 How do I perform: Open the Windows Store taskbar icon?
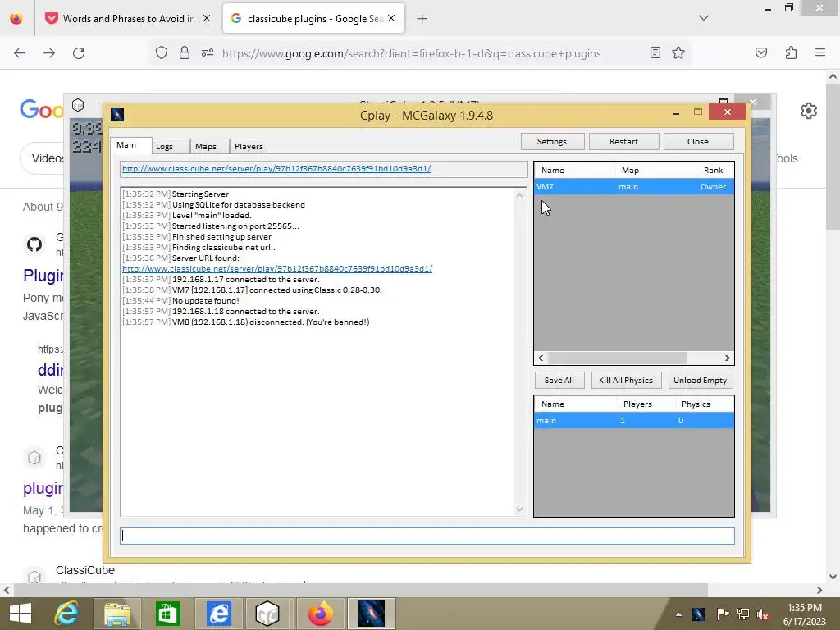[x=167, y=614]
